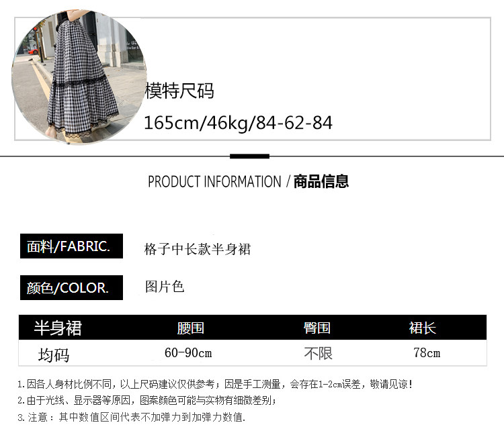This screenshot has width=504, height=433.
Task: Click the fabric value 格子中长款半身裙
Action: [x=198, y=249]
